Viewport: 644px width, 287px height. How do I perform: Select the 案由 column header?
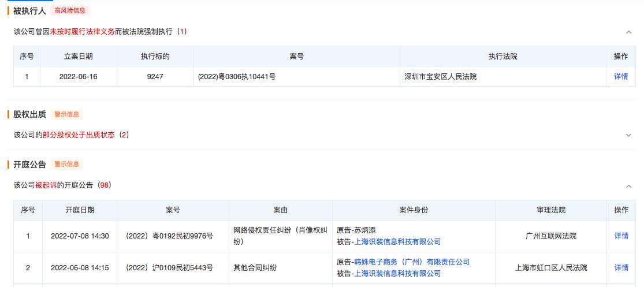tap(281, 210)
